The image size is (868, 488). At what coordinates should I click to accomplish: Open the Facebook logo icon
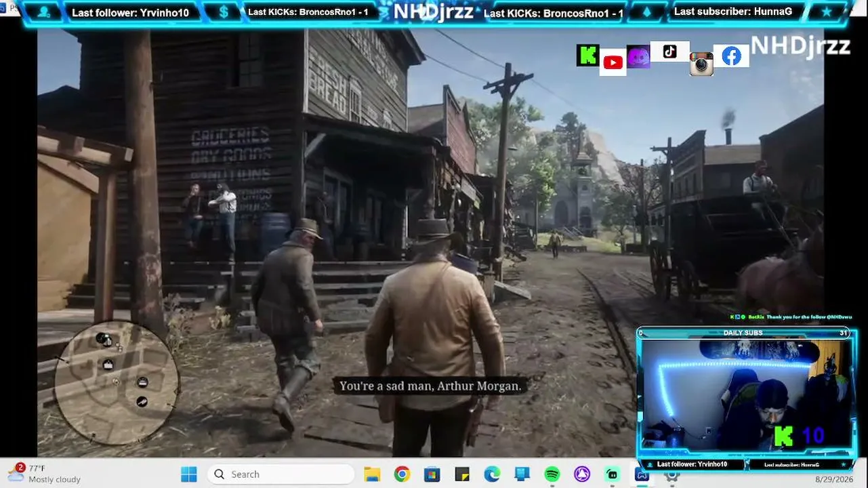[x=731, y=56]
